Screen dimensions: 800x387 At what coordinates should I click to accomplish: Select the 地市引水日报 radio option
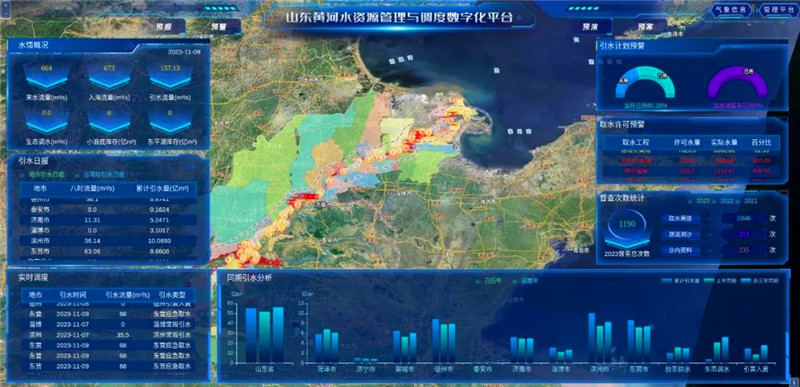click(43, 174)
